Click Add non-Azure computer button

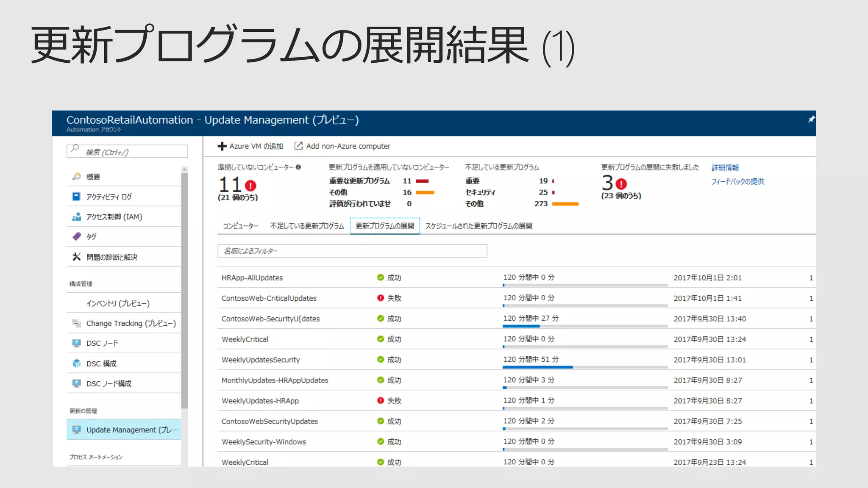pos(342,146)
